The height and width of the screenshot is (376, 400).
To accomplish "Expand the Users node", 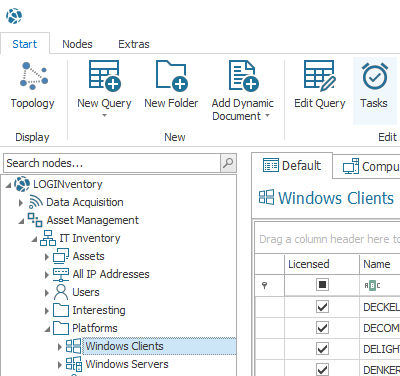I will point(47,292).
